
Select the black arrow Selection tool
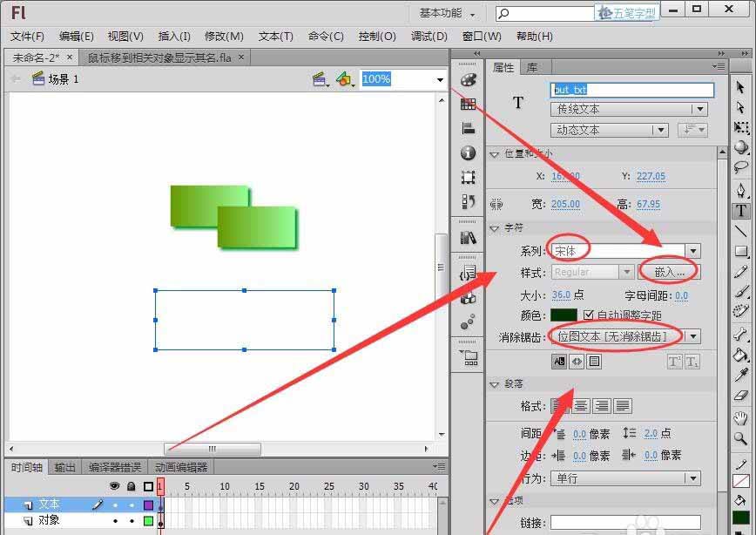coord(740,87)
